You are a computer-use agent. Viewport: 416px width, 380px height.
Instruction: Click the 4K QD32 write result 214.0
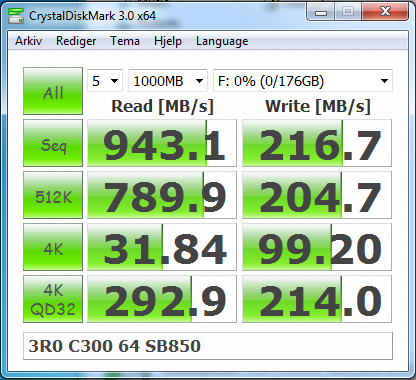click(317, 299)
